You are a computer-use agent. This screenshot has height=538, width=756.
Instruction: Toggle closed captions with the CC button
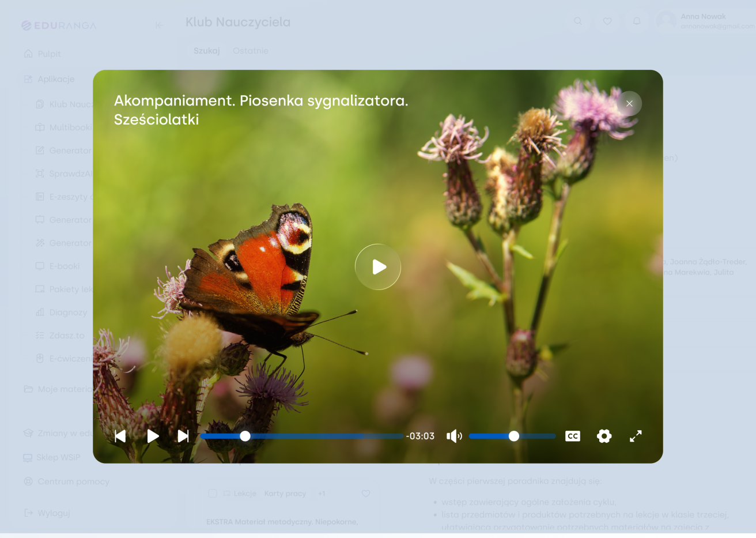(573, 436)
